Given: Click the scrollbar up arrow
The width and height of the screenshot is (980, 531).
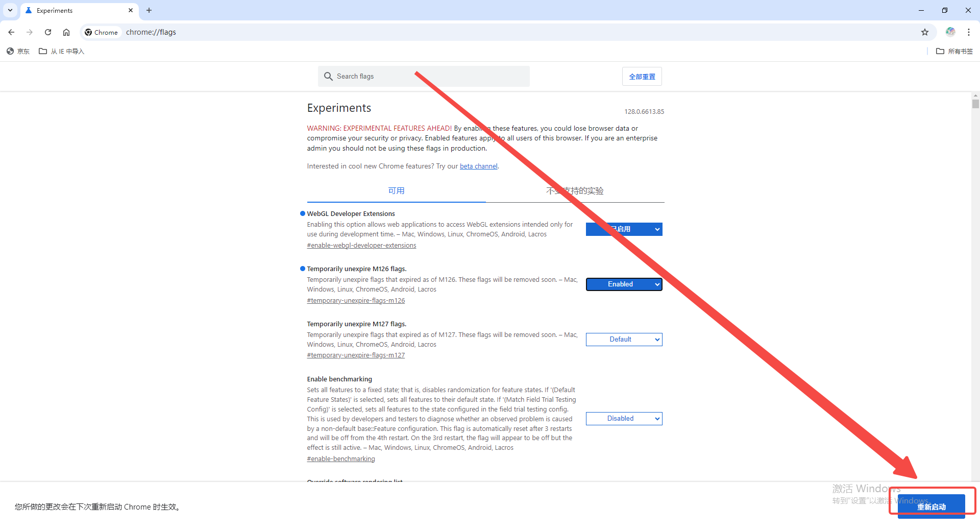Looking at the screenshot, I should point(975,95).
